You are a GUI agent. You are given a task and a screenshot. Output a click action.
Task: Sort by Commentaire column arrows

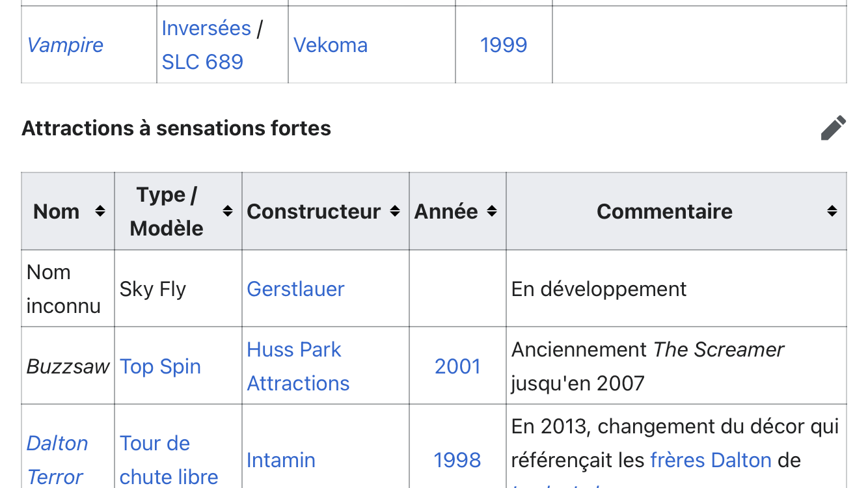pyautogui.click(x=832, y=211)
